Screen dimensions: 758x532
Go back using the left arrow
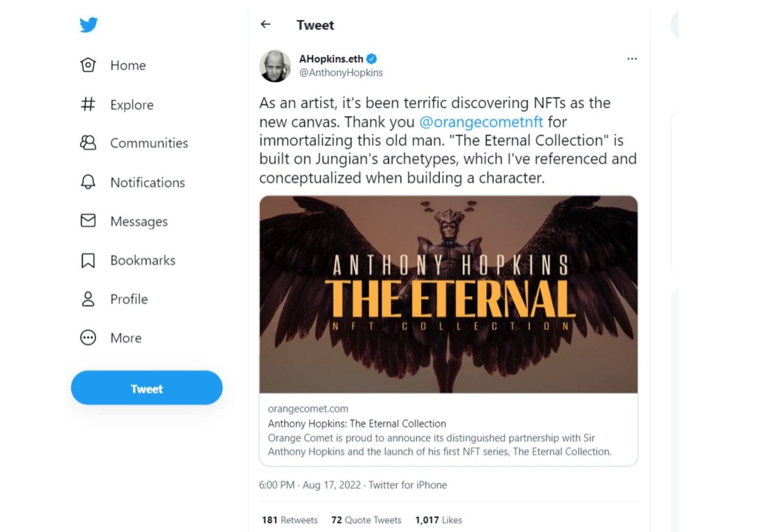(266, 25)
